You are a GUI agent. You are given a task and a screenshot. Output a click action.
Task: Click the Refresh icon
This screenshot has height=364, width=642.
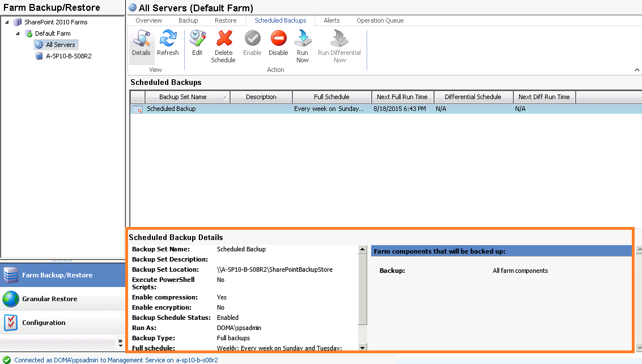tap(168, 45)
